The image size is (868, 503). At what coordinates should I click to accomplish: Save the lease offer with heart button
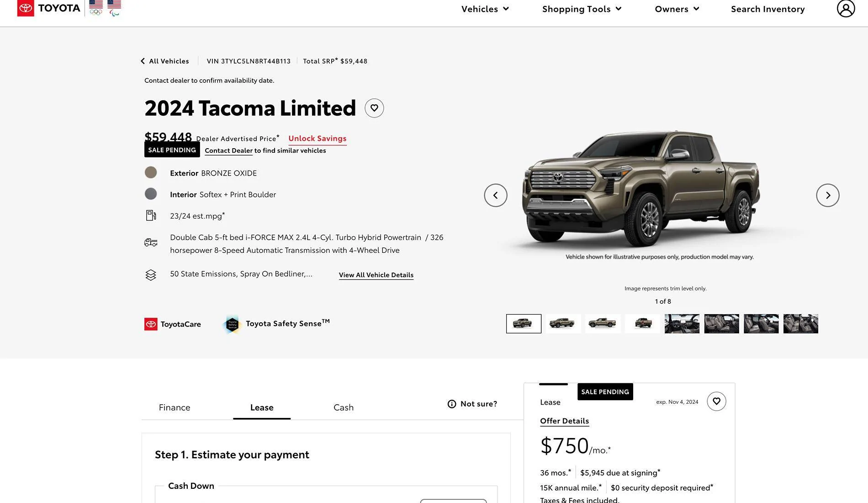point(716,401)
